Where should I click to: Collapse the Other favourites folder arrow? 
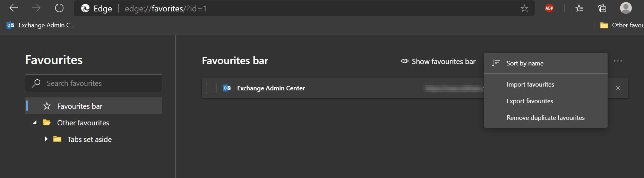(x=35, y=123)
